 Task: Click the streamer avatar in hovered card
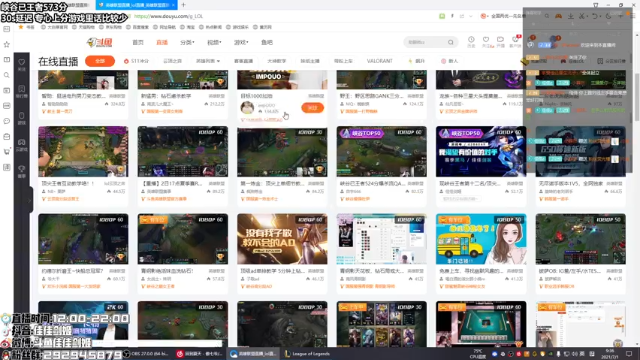(x=247, y=108)
